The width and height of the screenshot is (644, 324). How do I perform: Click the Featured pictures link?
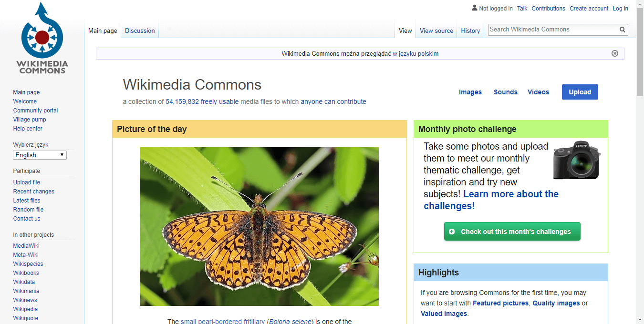click(x=500, y=304)
